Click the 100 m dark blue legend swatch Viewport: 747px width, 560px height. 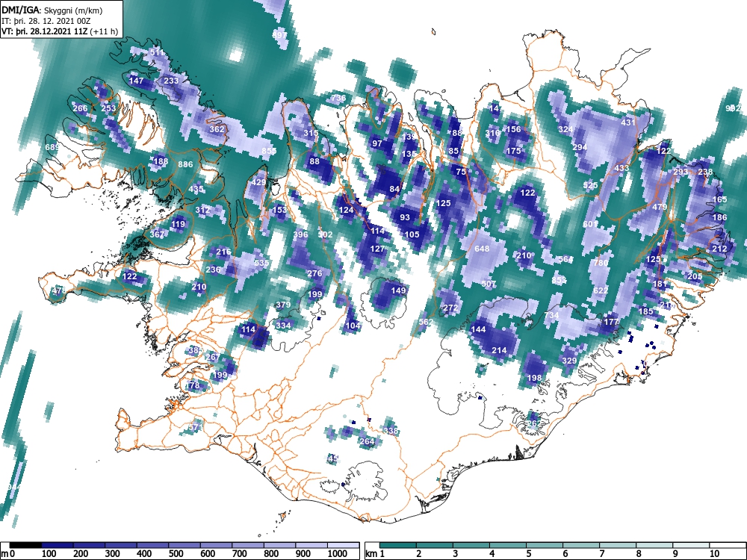58,546
